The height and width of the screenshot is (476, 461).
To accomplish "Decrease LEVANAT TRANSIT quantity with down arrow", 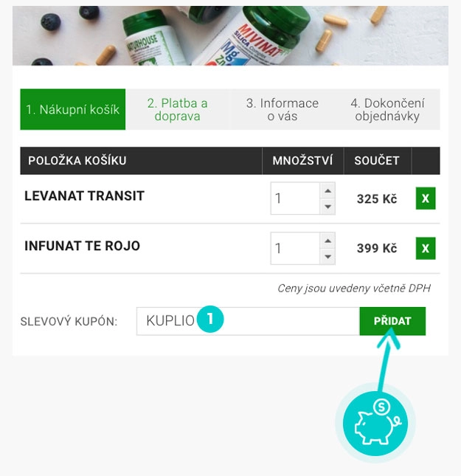I will pos(328,207).
